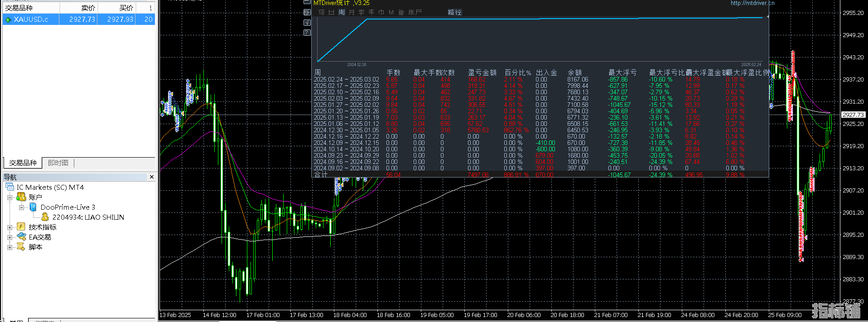Close the 导航 navigator panel
868x322 pixels.
pyautogui.click(x=152, y=177)
